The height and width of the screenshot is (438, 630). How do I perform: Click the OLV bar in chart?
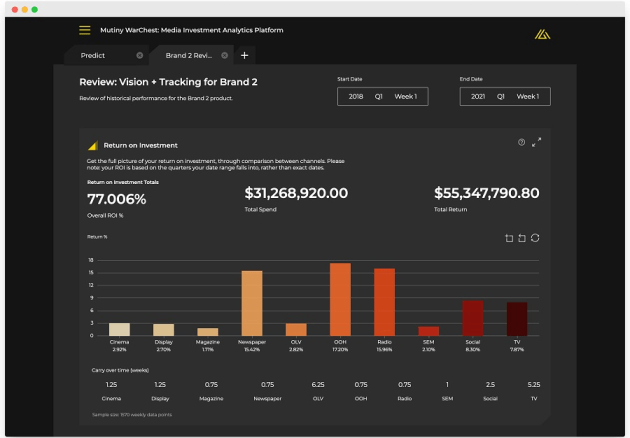(296, 330)
